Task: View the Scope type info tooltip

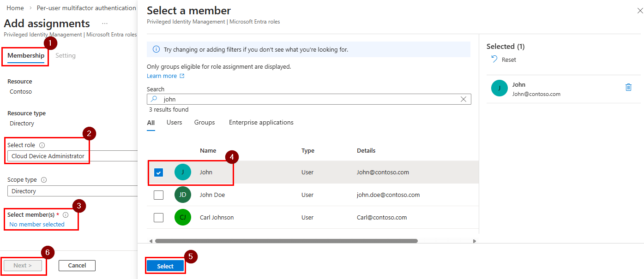Action: click(43, 179)
